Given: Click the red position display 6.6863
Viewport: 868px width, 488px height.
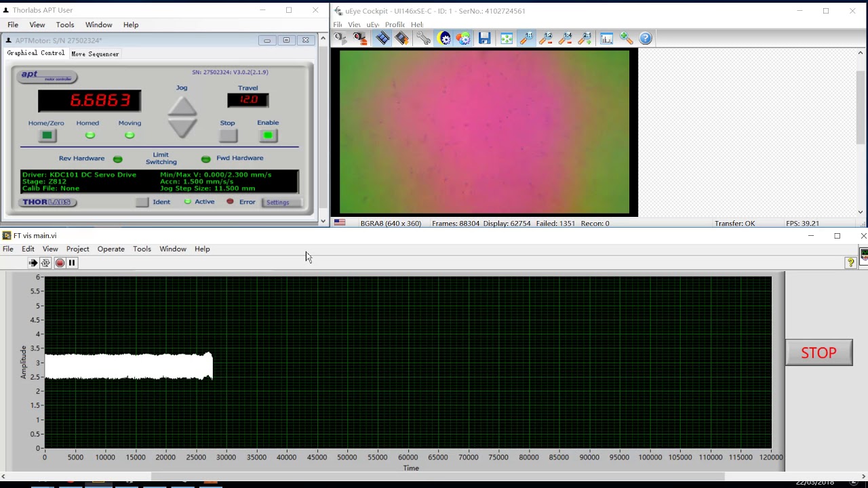Looking at the screenshot, I should (x=90, y=100).
